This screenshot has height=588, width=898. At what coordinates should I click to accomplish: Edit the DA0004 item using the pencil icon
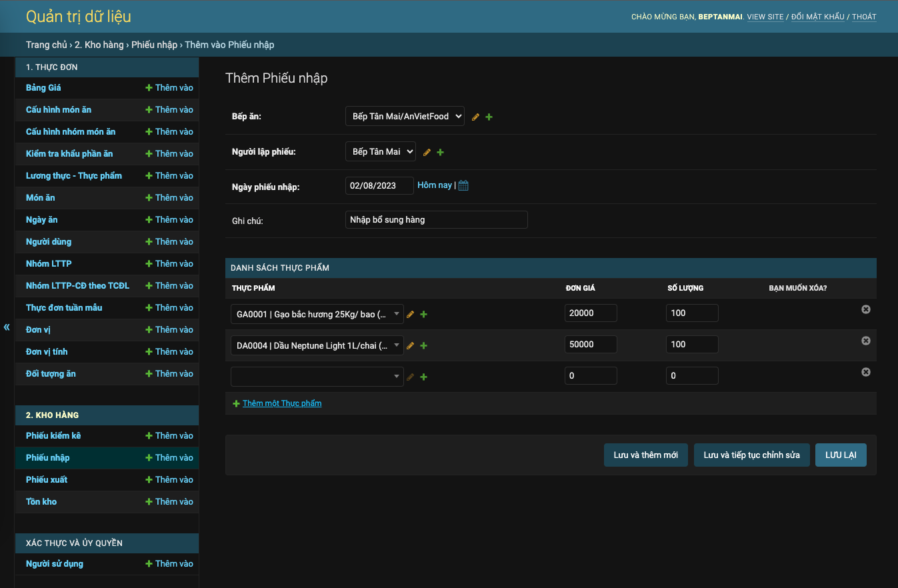410,345
